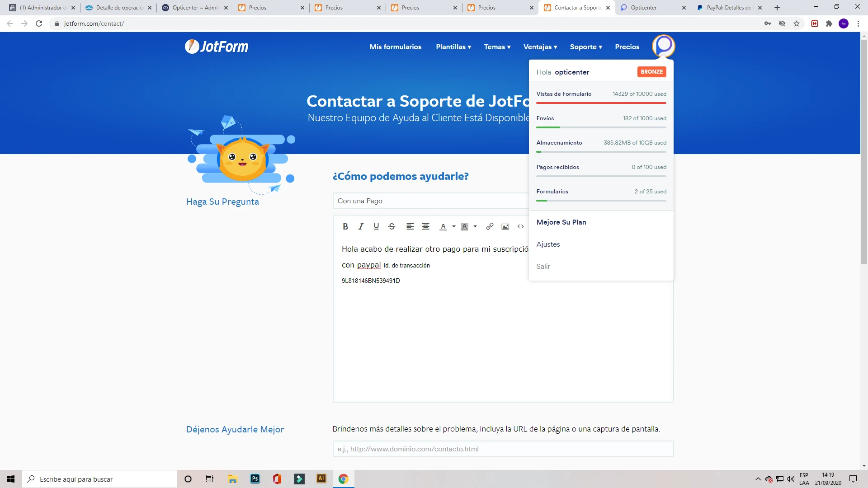Open the profile avatar icon
This screenshot has width=868, height=488.
pos(663,46)
